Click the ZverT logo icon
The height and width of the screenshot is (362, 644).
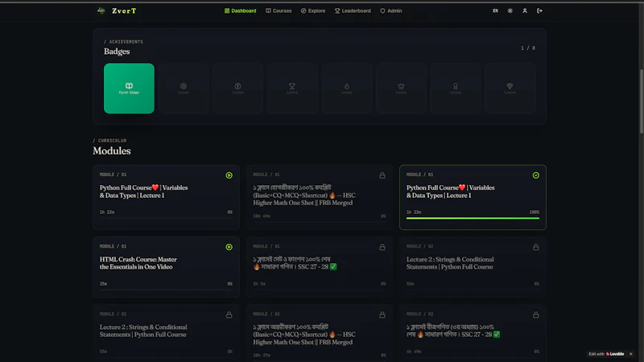tap(101, 10)
